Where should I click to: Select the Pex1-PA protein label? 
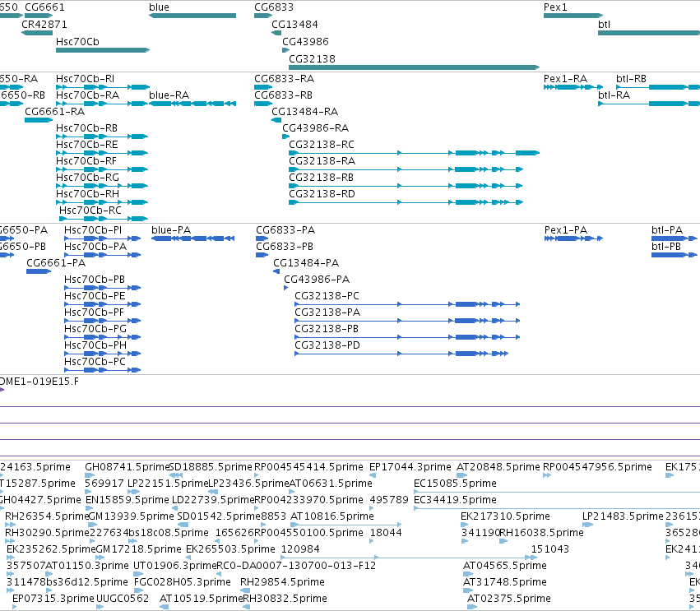click(x=566, y=230)
